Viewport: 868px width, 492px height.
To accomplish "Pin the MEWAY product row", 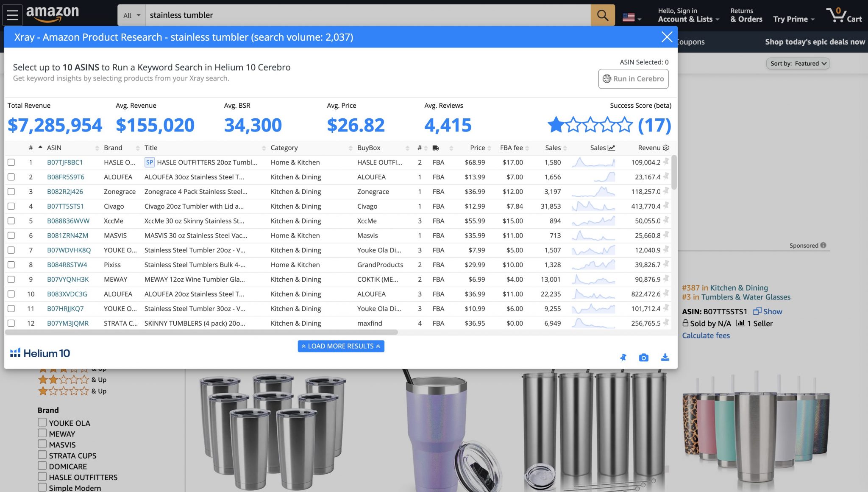I will point(666,279).
